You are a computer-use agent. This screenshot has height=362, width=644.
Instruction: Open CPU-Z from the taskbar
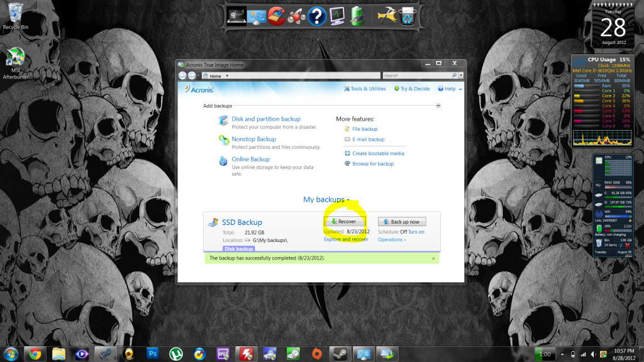click(x=223, y=354)
